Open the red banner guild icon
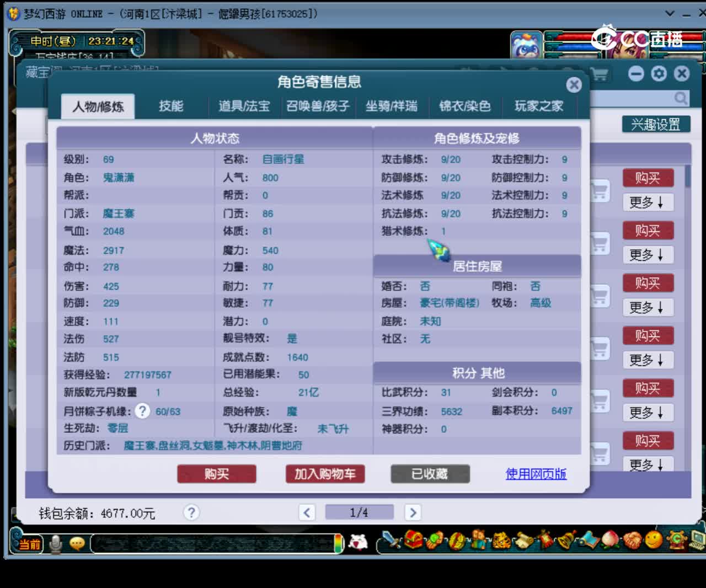Screen dimensions: 706x588 pyautogui.click(x=545, y=539)
